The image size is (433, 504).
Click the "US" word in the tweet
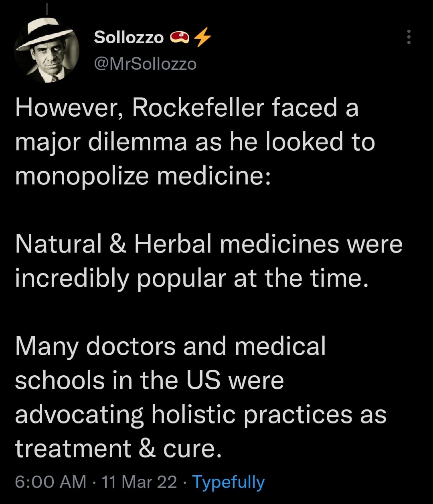(203, 380)
